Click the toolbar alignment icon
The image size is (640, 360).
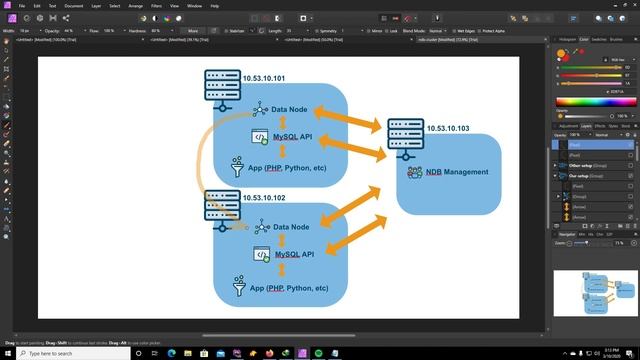pos(573,18)
